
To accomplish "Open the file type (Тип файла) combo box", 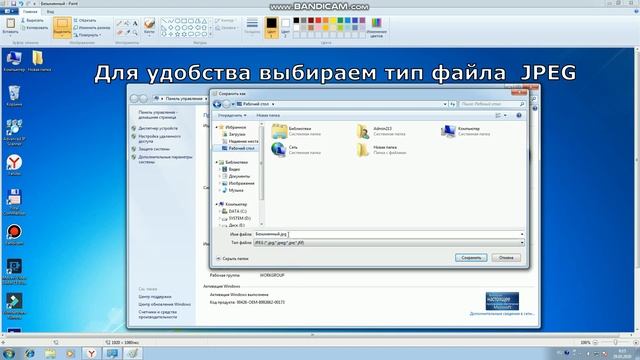I will coord(389,242).
